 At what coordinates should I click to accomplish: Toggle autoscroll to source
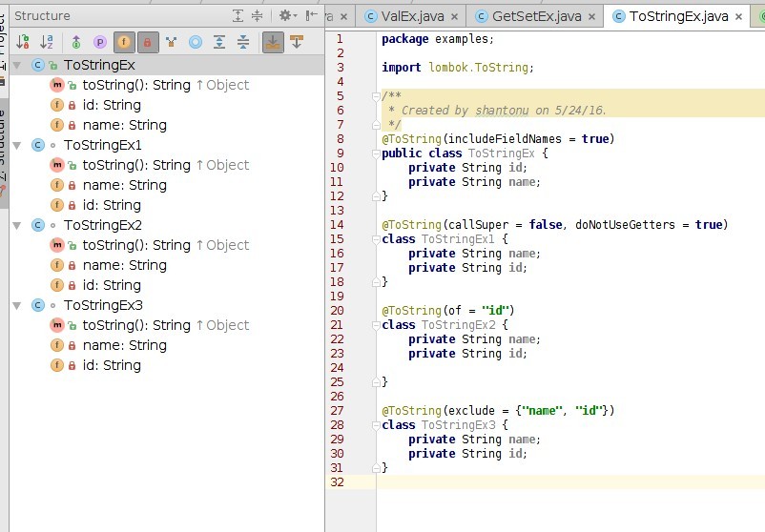(x=273, y=42)
